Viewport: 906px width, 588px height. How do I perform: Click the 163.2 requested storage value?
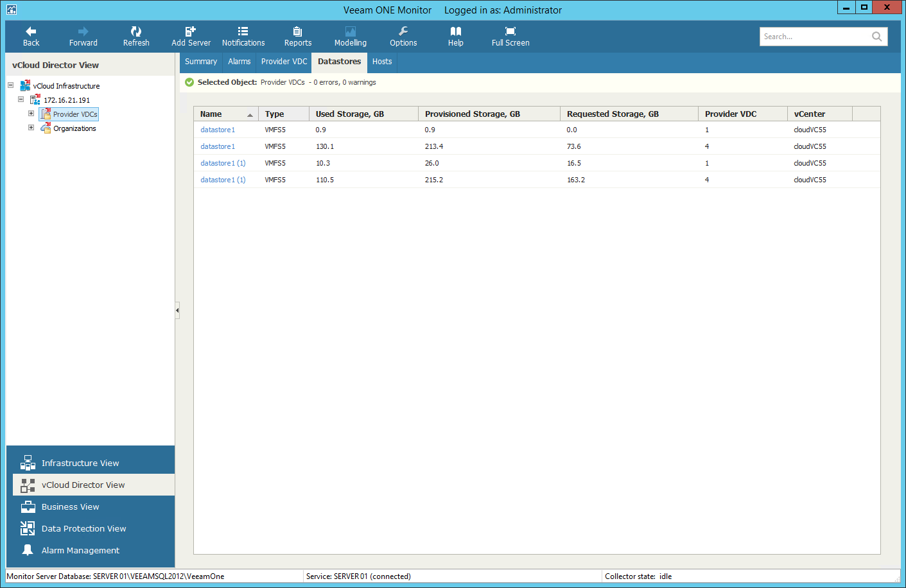coord(576,180)
